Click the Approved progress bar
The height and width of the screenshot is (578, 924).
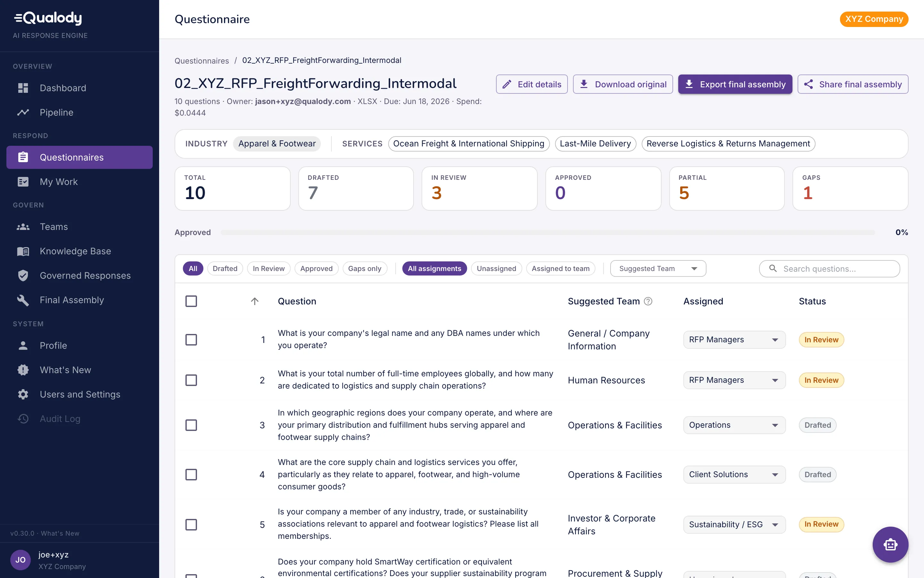coord(548,232)
